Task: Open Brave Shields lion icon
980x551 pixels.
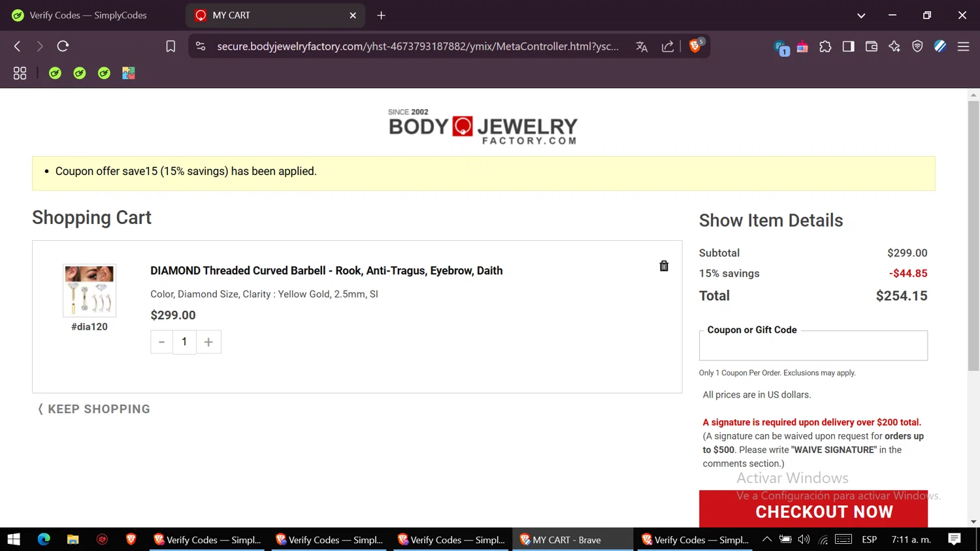Action: pyautogui.click(x=695, y=46)
